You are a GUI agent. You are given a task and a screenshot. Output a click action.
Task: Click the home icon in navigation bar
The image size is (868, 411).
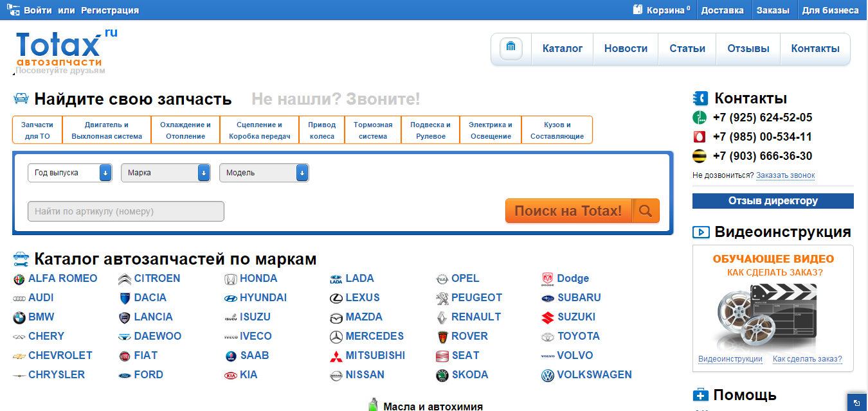pos(511,49)
